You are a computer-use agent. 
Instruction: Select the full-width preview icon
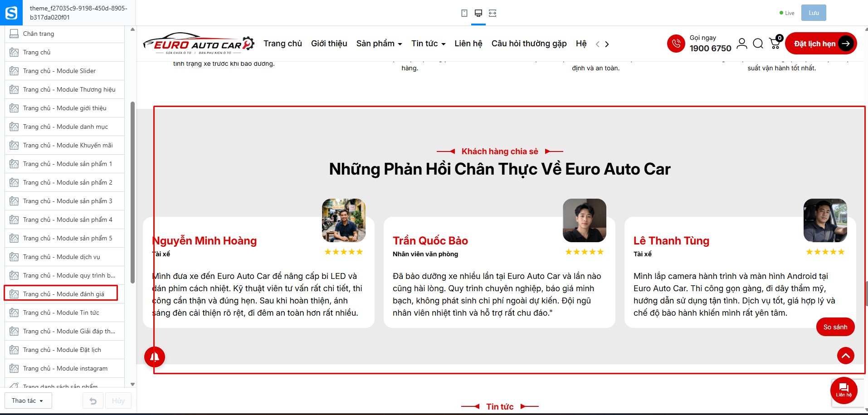[x=493, y=13]
